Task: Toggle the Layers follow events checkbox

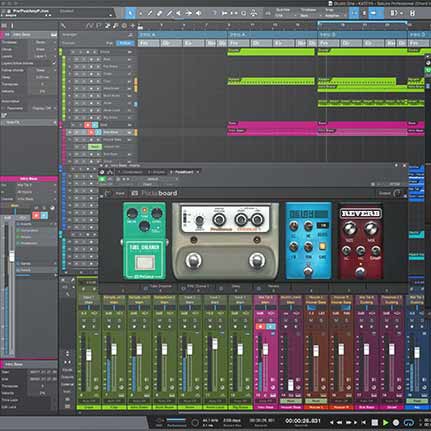Action: pos(53,63)
